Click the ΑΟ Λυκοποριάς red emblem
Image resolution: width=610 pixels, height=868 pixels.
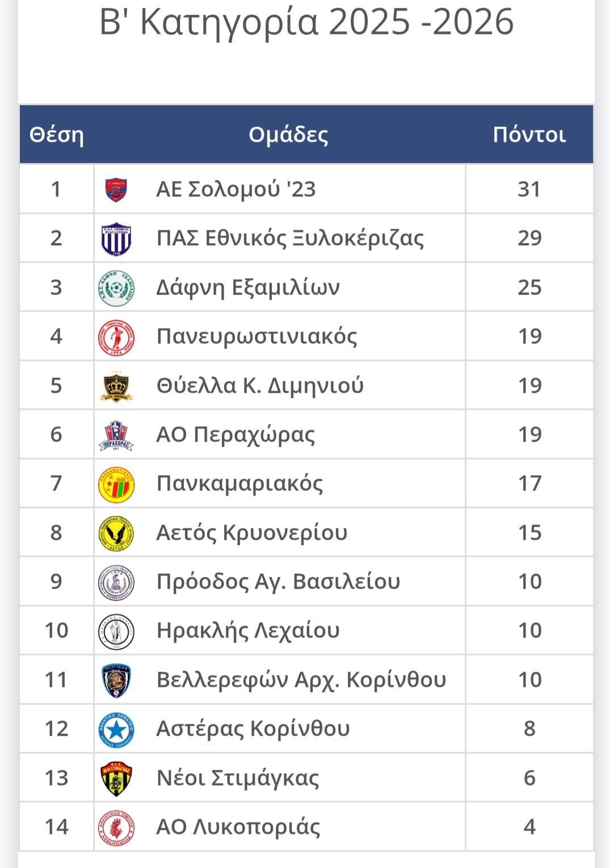[x=116, y=828]
